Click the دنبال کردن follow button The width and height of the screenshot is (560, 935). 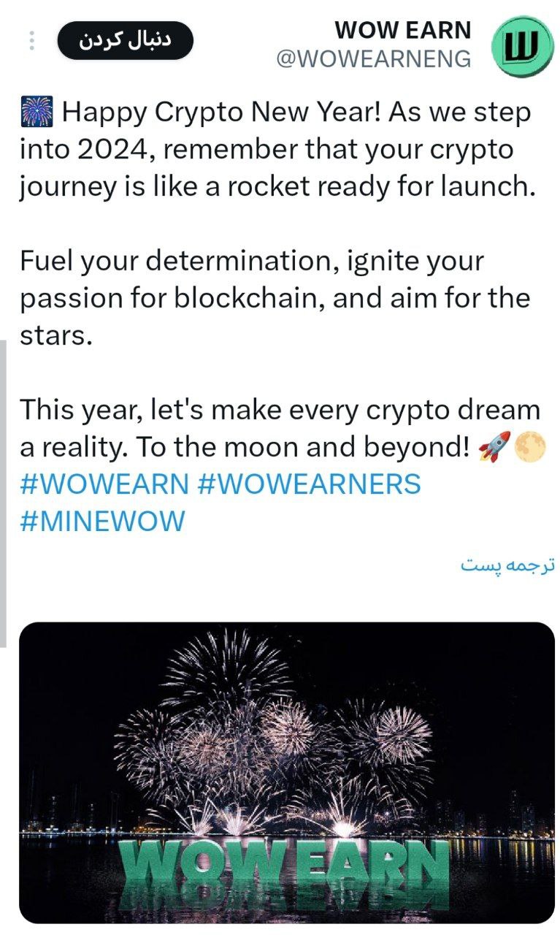tap(125, 41)
